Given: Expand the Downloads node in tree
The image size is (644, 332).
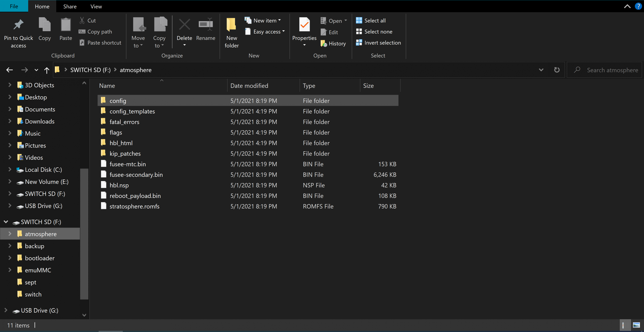Looking at the screenshot, I should click(10, 121).
